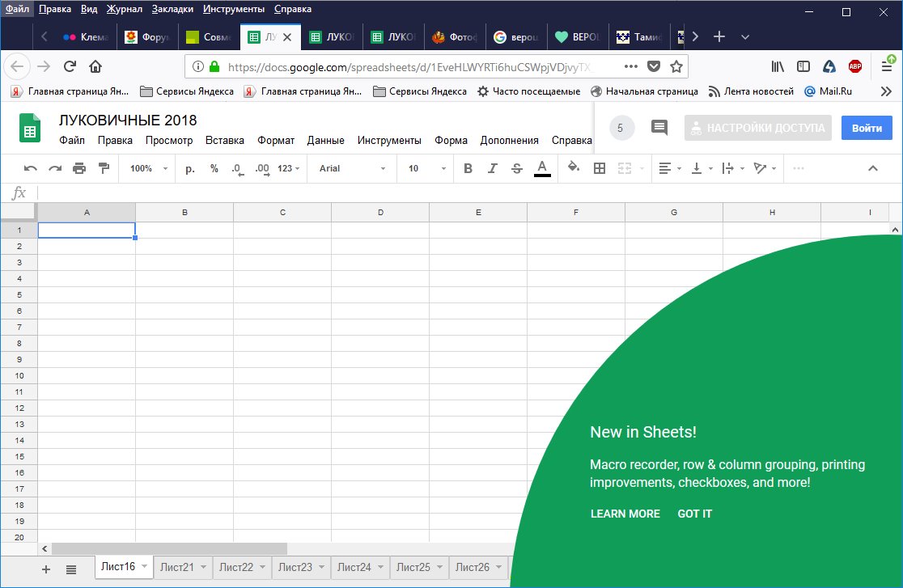
Task: Dismiss the popup with GOT IT
Action: 694,514
